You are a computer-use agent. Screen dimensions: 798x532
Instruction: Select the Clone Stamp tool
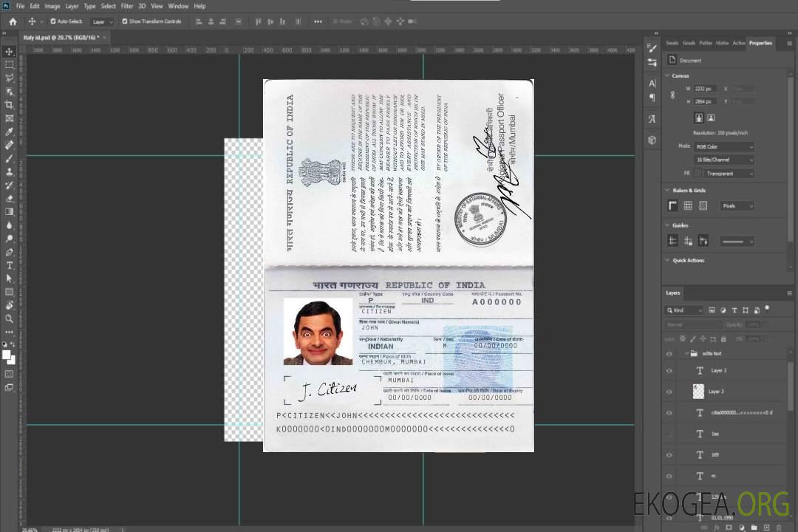click(9, 172)
